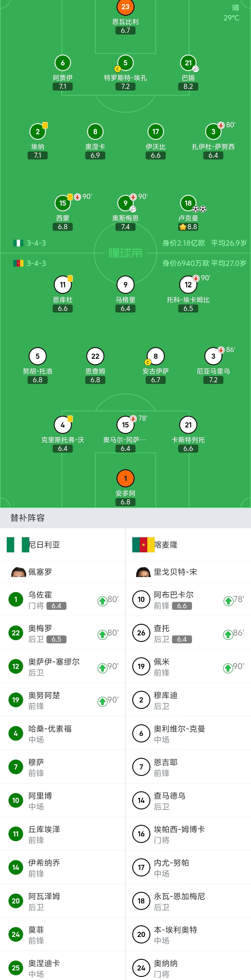
Task: Tap rating 8.2 under 巴锡
Action: (188, 86)
